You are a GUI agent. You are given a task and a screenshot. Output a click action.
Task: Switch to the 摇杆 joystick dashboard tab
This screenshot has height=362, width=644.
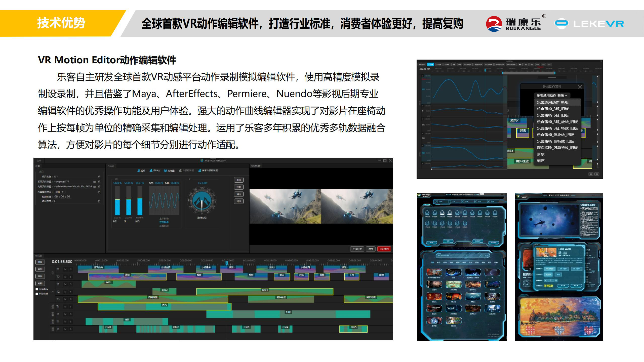tap(141, 170)
